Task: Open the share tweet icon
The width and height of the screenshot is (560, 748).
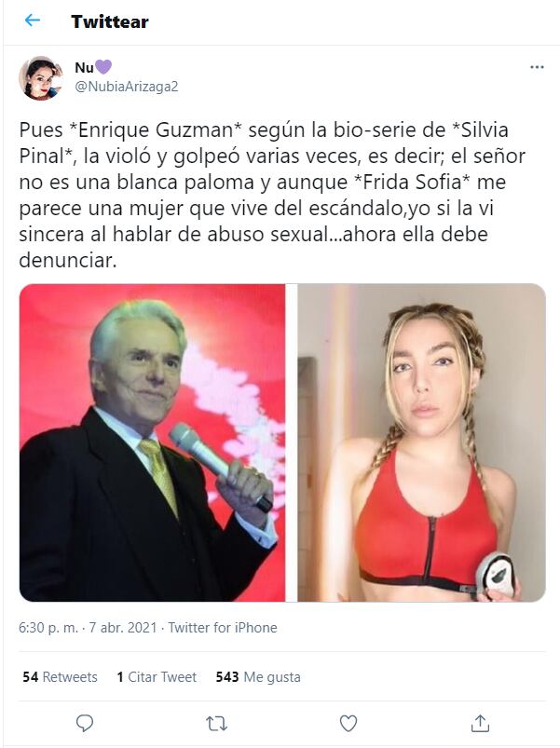Action: 480,723
